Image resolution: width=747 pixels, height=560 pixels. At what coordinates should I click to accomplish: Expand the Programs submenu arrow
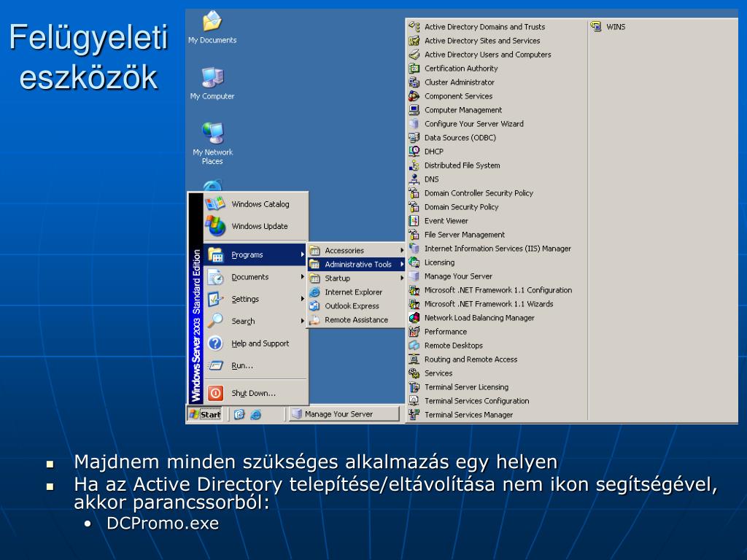[x=302, y=254]
